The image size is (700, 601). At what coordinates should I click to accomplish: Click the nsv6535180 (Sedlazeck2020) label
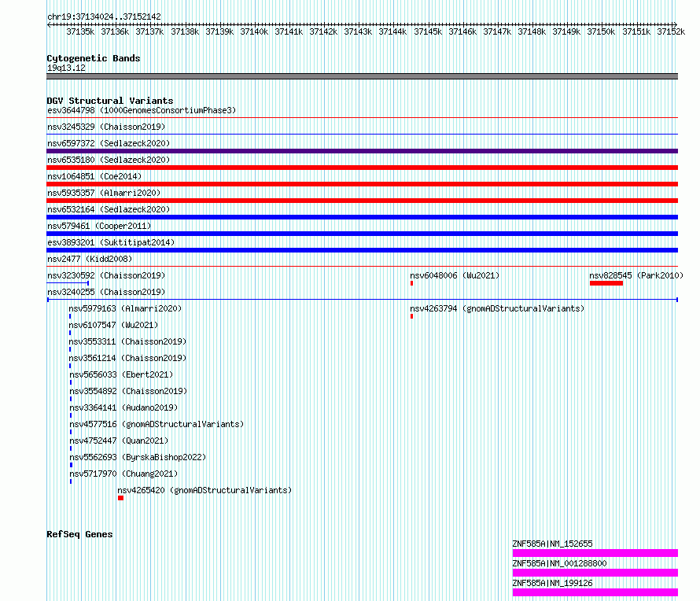pyautogui.click(x=109, y=160)
